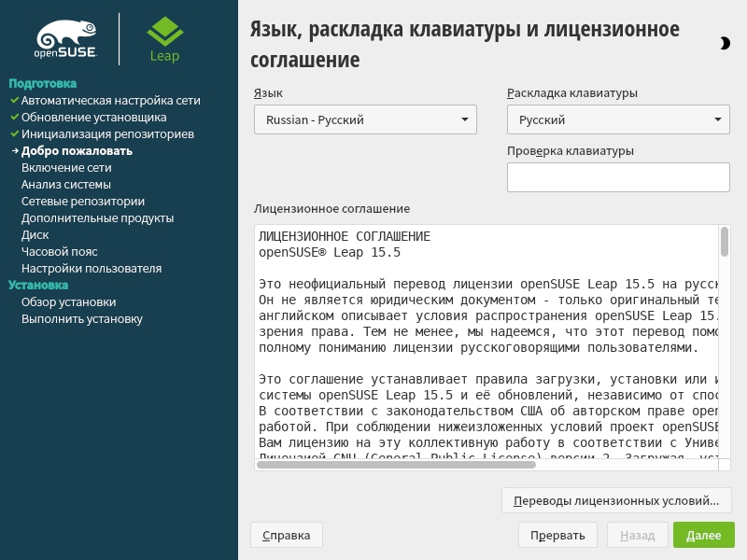Click the Инициализация репозиториев step

click(107, 134)
